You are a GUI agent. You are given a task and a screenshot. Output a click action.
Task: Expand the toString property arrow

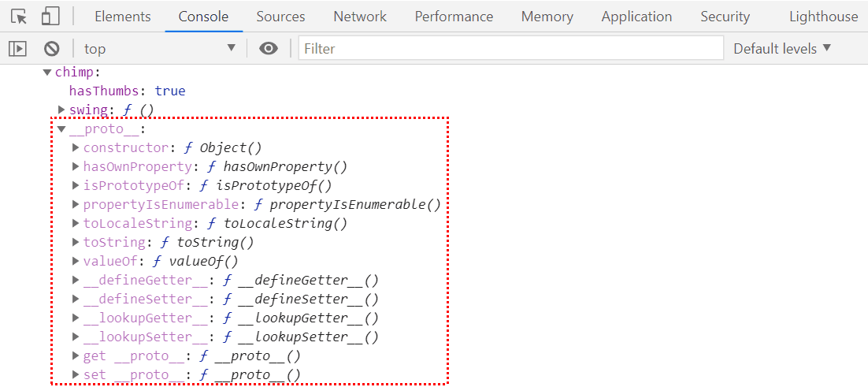click(76, 242)
